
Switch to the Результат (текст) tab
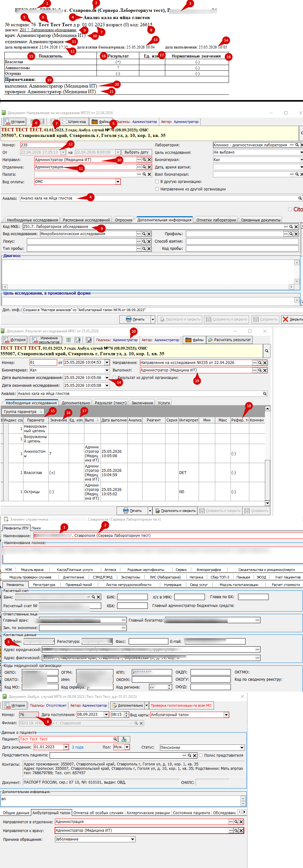(x=111, y=403)
